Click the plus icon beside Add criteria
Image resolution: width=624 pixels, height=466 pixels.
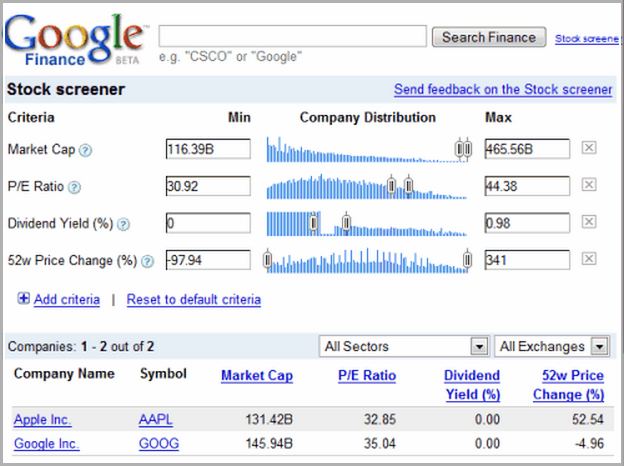click(x=23, y=298)
